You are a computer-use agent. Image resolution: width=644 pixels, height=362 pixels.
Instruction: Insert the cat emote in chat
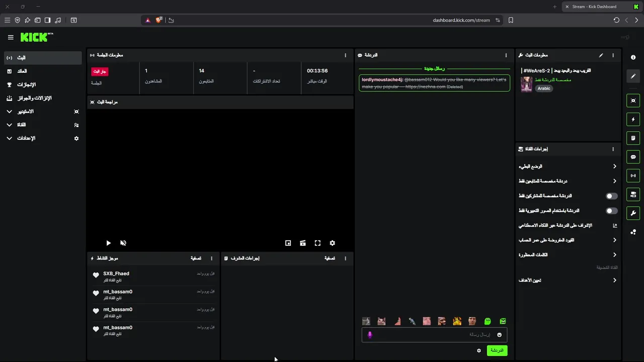click(x=381, y=321)
